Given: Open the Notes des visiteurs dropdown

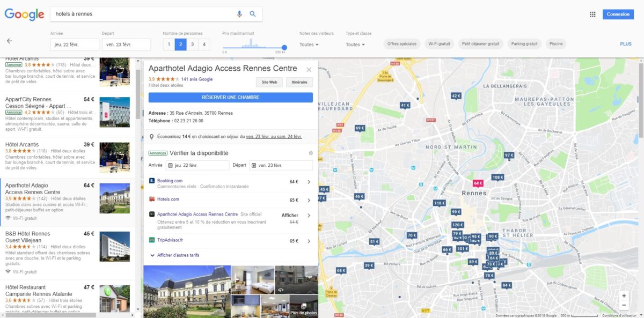Looking at the screenshot, I should pos(309,45).
